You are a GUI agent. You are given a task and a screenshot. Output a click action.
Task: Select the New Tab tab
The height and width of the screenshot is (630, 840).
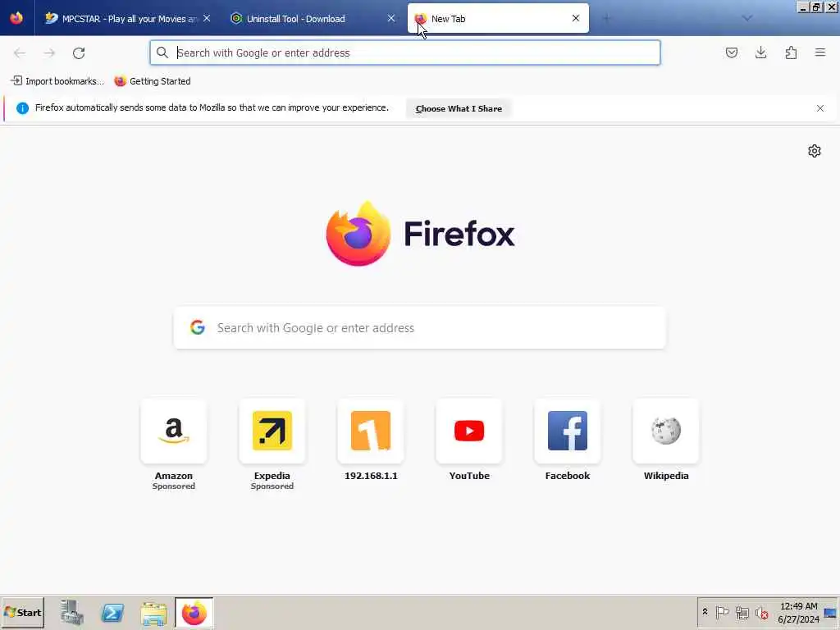498,19
